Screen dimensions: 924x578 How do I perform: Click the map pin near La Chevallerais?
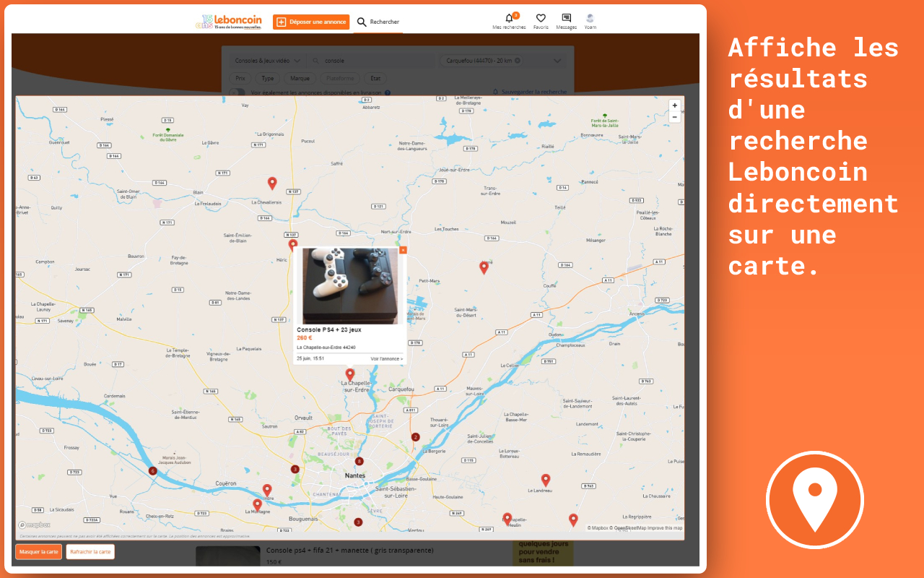coord(272,183)
